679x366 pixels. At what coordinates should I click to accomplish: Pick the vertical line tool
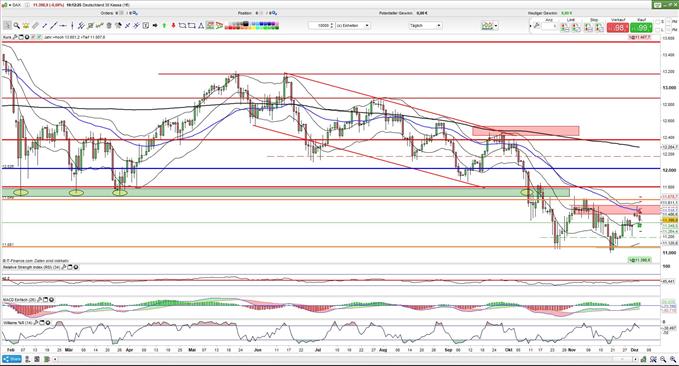tap(72, 26)
